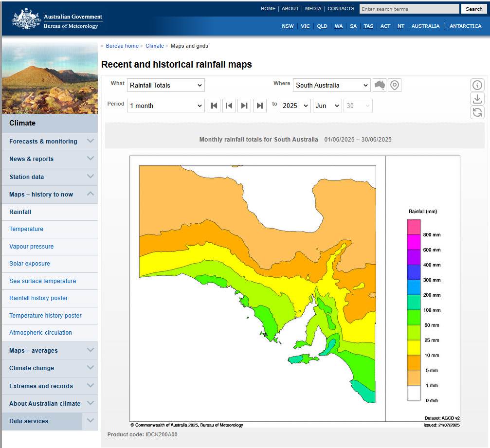Click the download map icon
The image size is (490, 448).
477,99
